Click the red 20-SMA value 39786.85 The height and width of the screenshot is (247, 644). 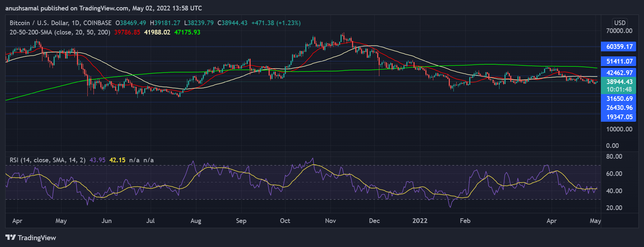(127, 32)
